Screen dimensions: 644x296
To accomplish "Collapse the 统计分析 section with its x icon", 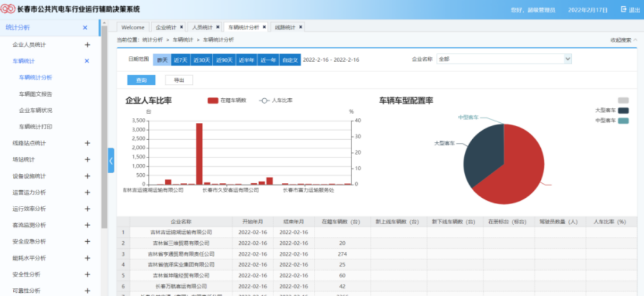I will click(85, 28).
